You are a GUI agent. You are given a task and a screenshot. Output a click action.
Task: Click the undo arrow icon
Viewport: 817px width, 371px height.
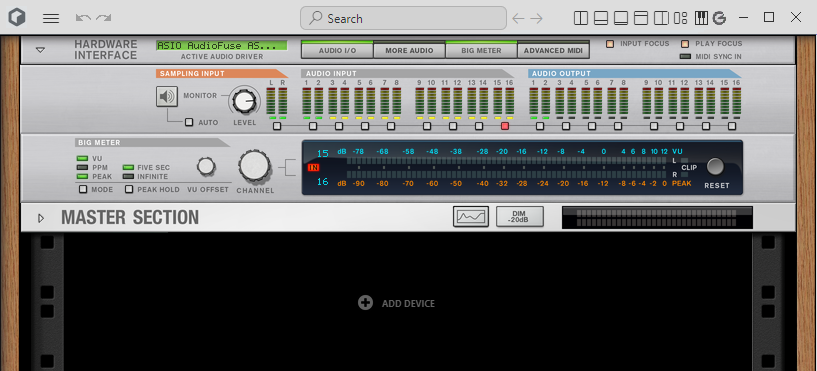pyautogui.click(x=83, y=18)
